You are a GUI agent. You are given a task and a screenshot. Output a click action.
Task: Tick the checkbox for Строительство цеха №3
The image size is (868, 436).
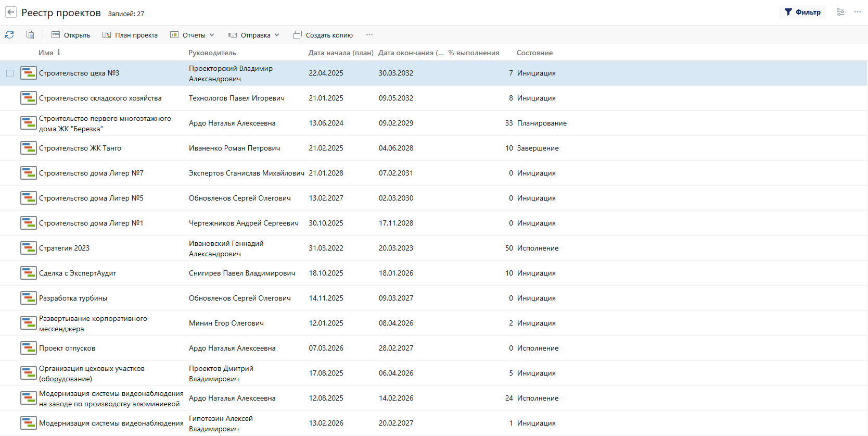click(10, 73)
